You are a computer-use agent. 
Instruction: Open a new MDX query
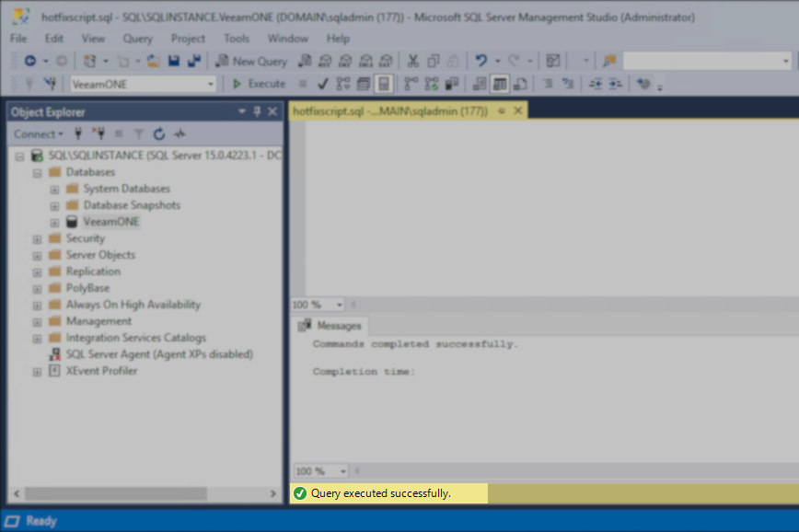325,61
